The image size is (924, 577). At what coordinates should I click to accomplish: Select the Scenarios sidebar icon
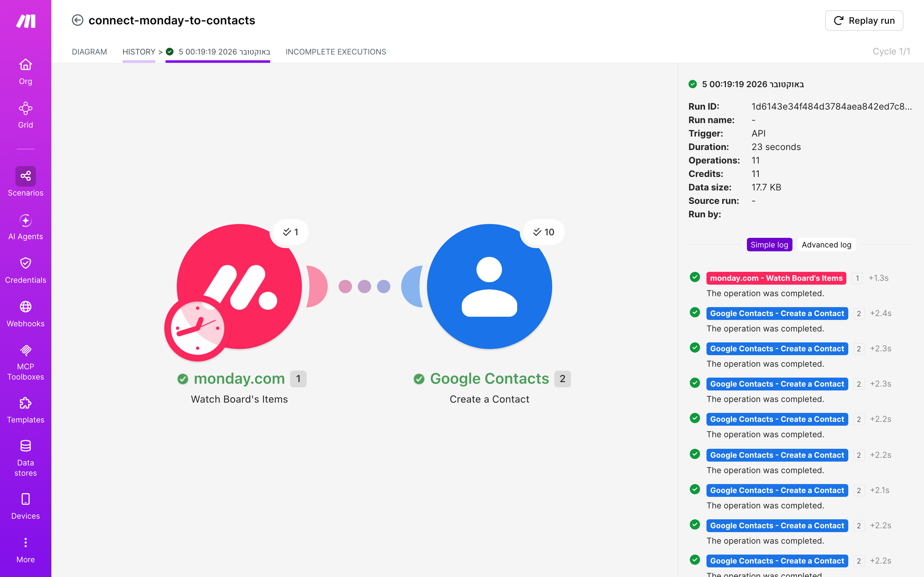coord(26,176)
